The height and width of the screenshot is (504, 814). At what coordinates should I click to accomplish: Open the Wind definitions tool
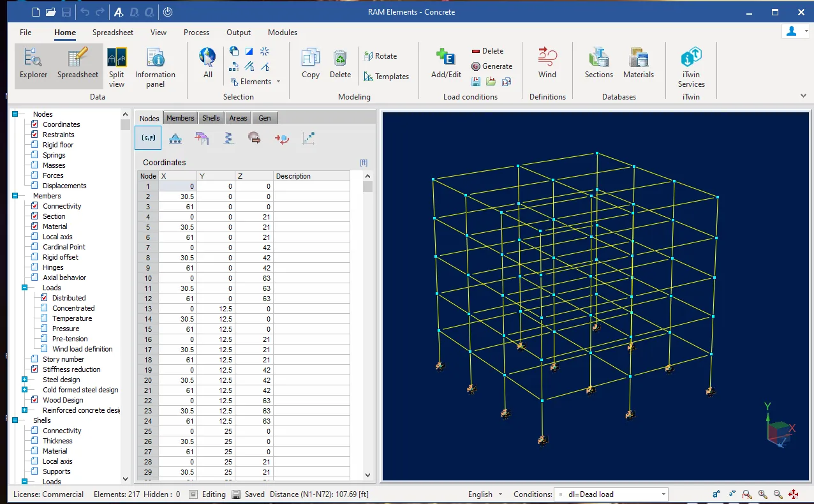(547, 63)
